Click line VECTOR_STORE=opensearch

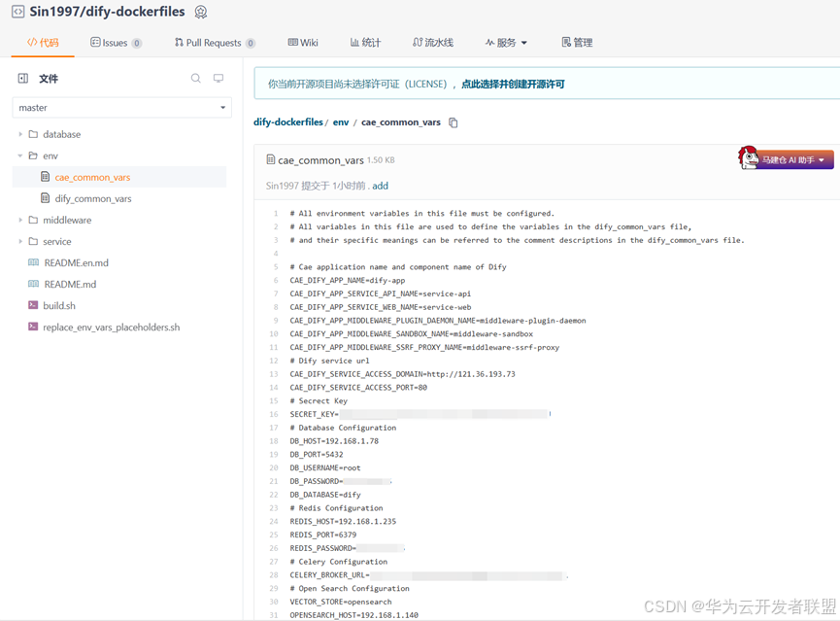pos(341,602)
